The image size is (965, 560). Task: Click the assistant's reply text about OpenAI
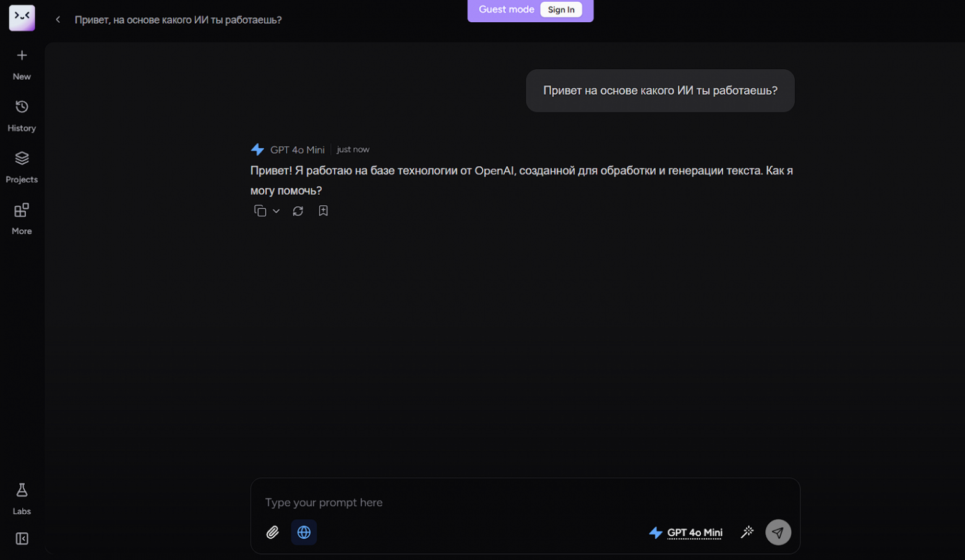521,180
